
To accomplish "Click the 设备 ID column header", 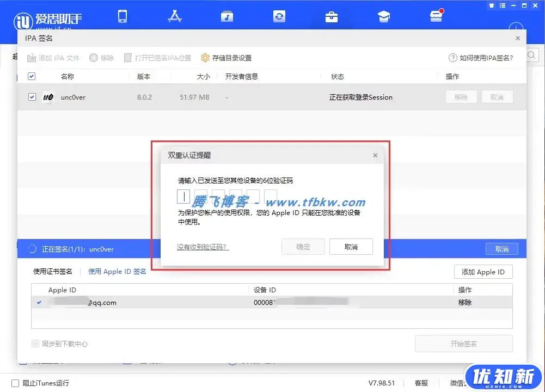I will 265,290.
